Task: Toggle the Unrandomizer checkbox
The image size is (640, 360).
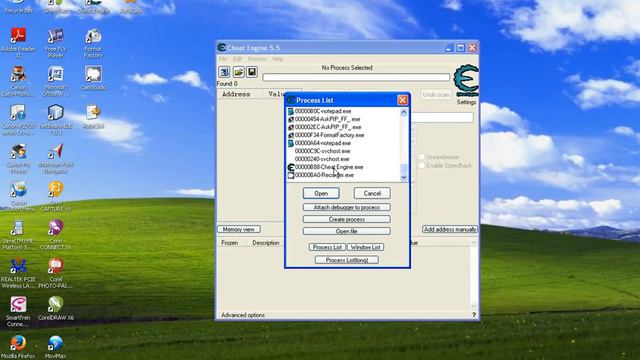Action: pyautogui.click(x=422, y=157)
